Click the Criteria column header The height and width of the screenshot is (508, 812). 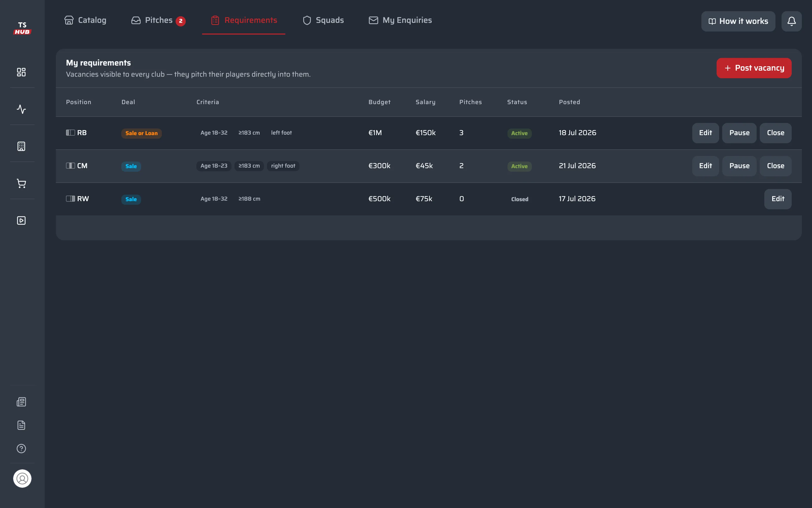point(208,102)
